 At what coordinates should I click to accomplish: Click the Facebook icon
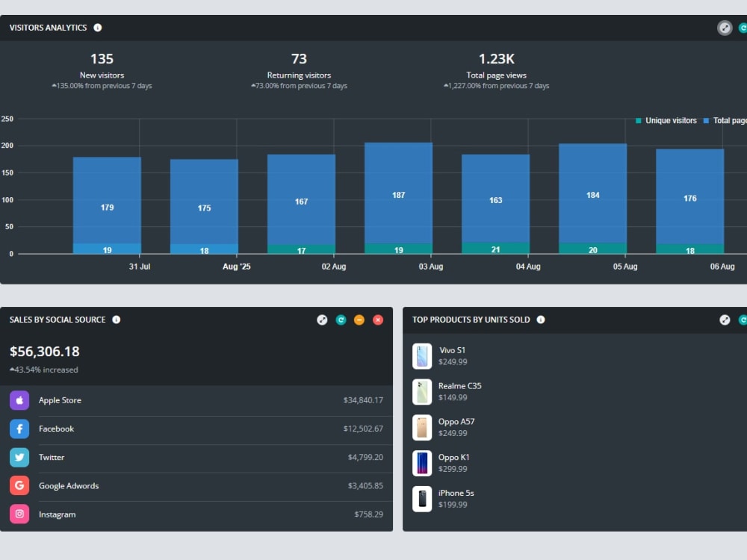click(x=19, y=429)
